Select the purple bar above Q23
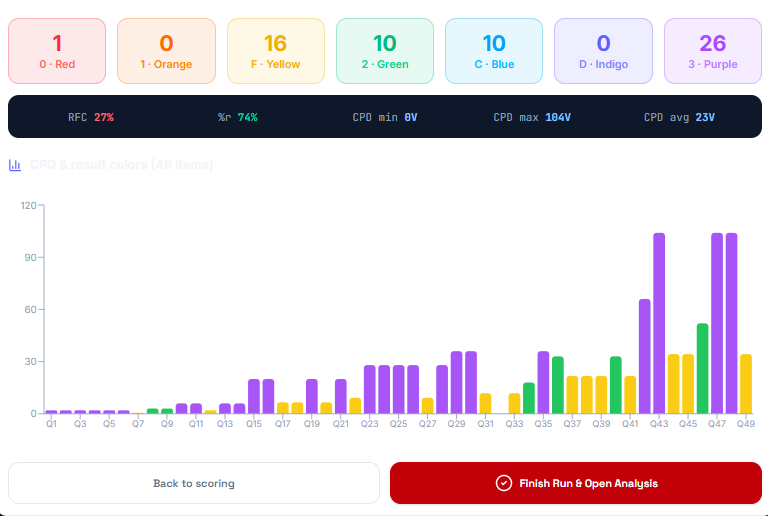The height and width of the screenshot is (516, 768). click(370, 389)
